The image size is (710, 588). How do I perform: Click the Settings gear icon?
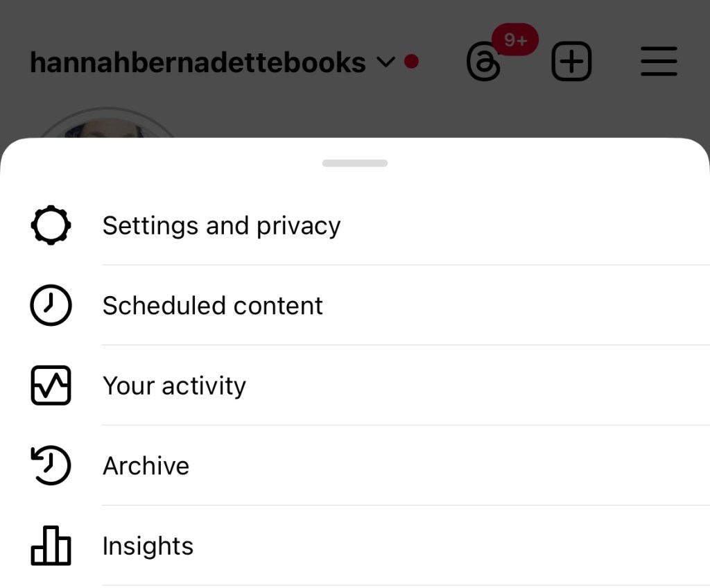coord(51,226)
